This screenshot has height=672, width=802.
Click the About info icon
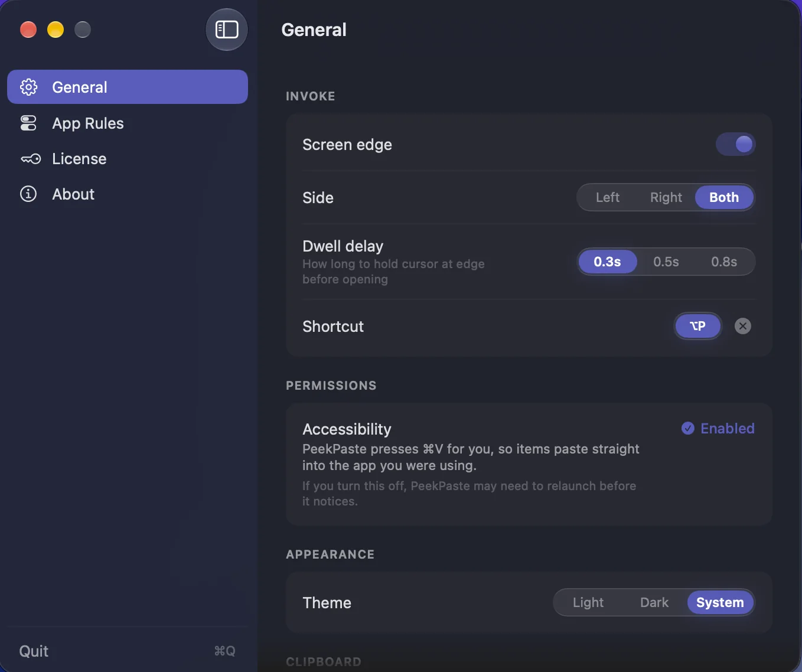28,194
